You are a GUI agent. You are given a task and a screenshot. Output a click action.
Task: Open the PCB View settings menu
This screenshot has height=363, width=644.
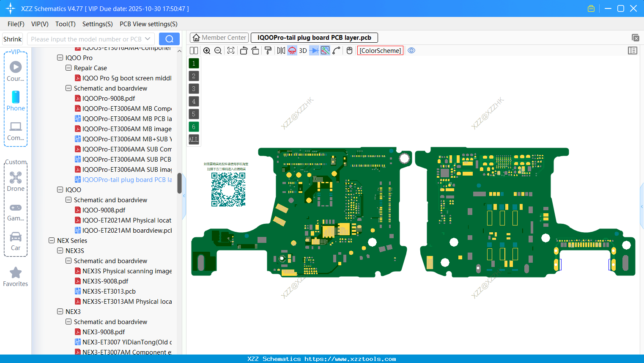tap(148, 24)
